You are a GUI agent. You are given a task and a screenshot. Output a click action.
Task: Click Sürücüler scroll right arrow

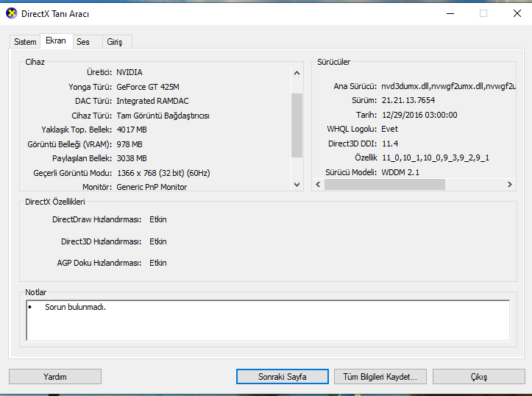(510, 184)
